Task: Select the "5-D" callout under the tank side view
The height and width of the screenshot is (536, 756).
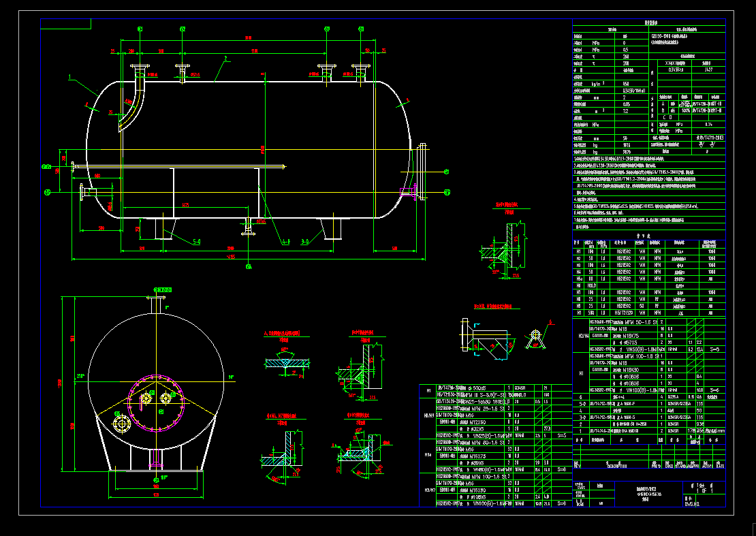Action: (x=197, y=242)
